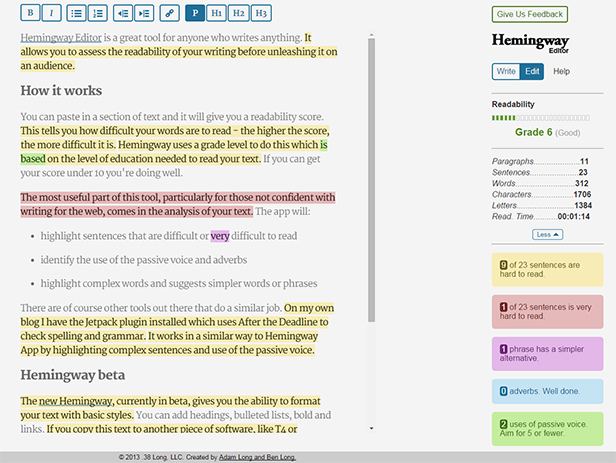Apply Heading 1 style
This screenshot has height=463, width=616.
point(217,14)
